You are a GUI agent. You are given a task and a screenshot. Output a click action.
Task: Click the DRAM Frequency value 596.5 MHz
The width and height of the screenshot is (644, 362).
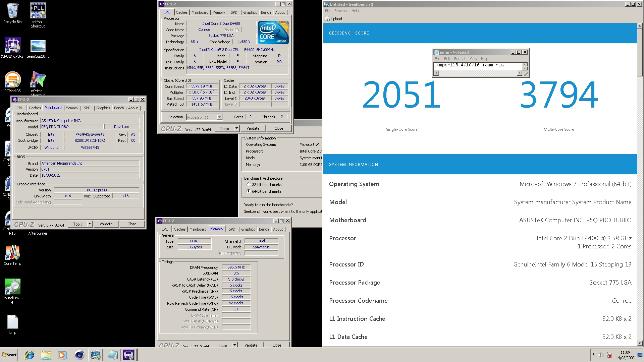pos(236,267)
